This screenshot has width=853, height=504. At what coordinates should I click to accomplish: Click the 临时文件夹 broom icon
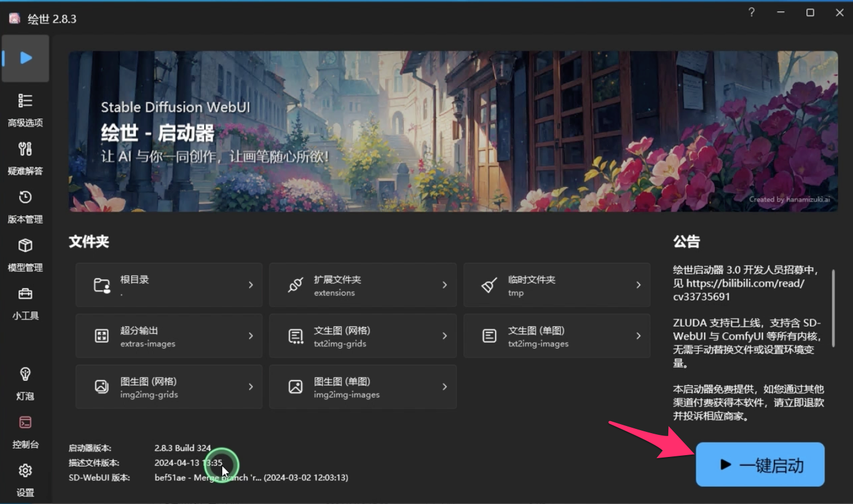(x=489, y=285)
